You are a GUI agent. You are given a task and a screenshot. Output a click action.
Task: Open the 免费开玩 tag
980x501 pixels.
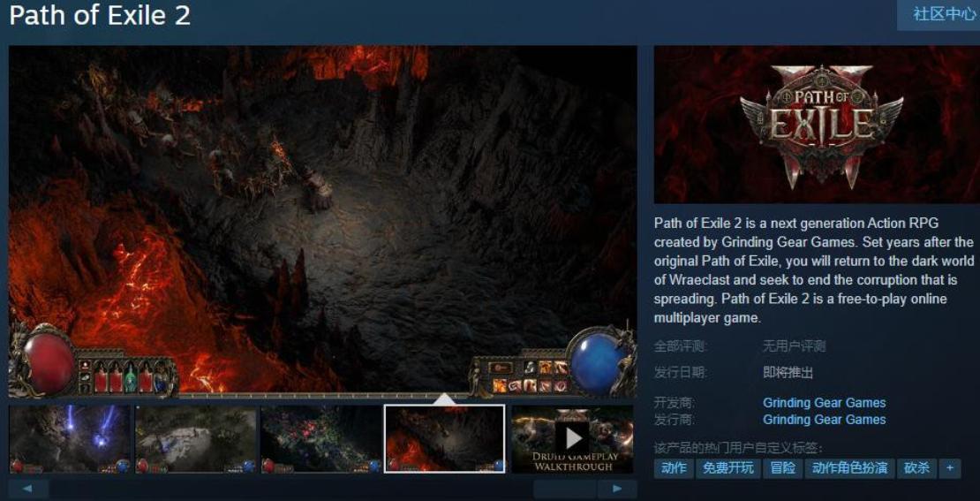coord(728,468)
